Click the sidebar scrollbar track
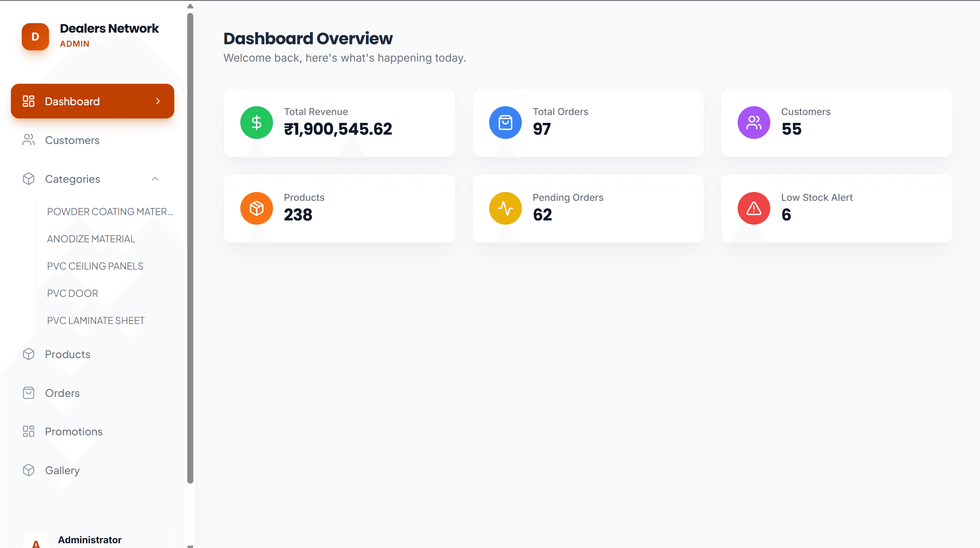Viewport: 980px width, 548px height. pyautogui.click(x=190, y=266)
